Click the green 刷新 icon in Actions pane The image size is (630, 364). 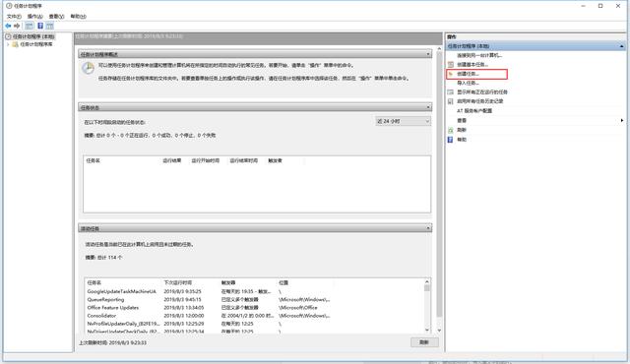click(451, 130)
